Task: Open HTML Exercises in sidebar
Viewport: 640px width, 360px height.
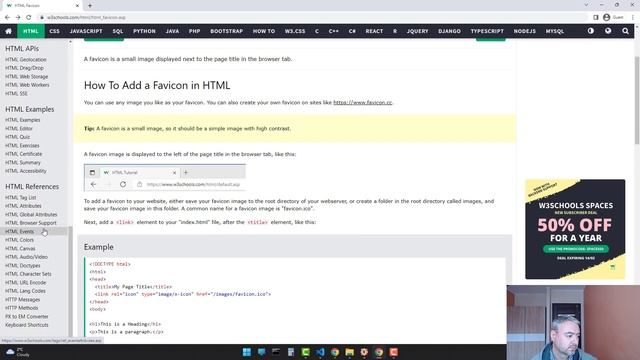Action: click(x=22, y=145)
